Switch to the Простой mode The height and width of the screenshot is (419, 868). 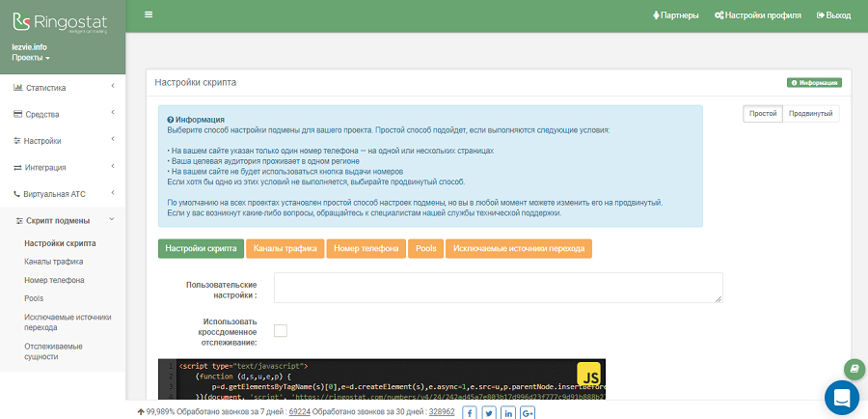(762, 114)
